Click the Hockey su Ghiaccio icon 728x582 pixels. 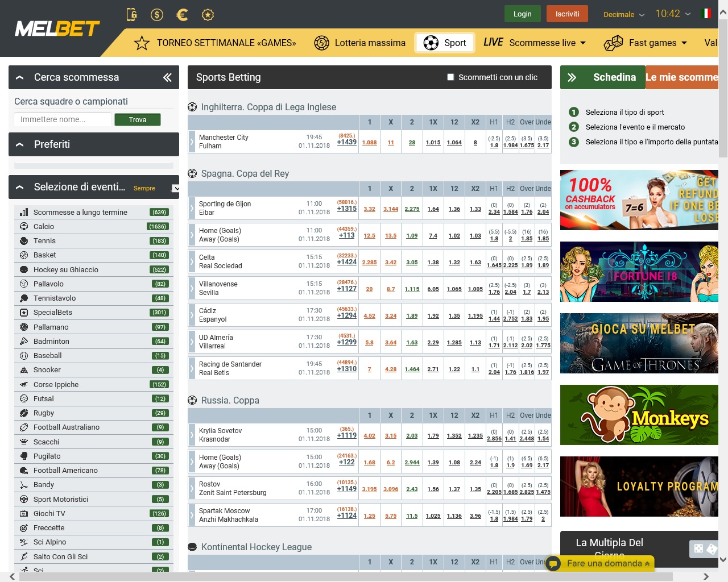click(24, 269)
